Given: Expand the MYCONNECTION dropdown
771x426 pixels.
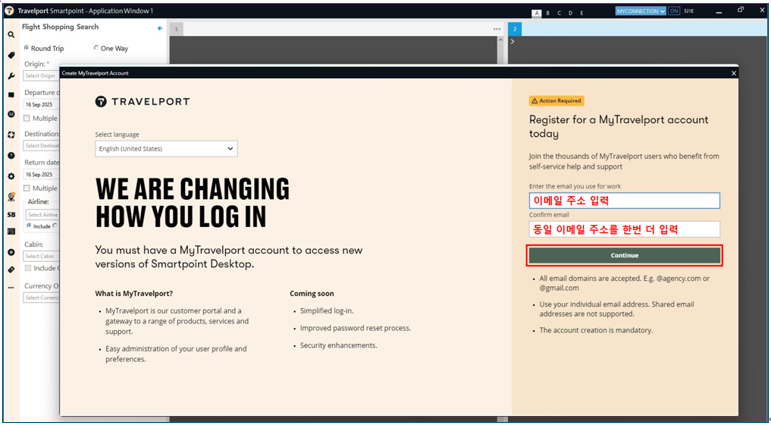Looking at the screenshot, I should [640, 10].
